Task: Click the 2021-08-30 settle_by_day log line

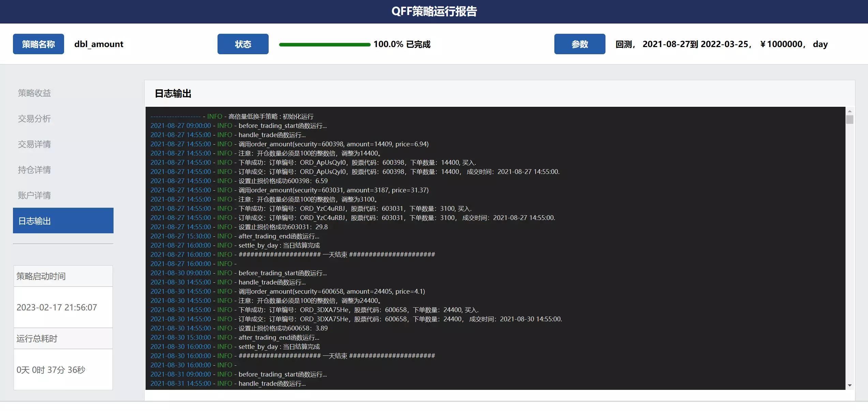Action: 235,347
